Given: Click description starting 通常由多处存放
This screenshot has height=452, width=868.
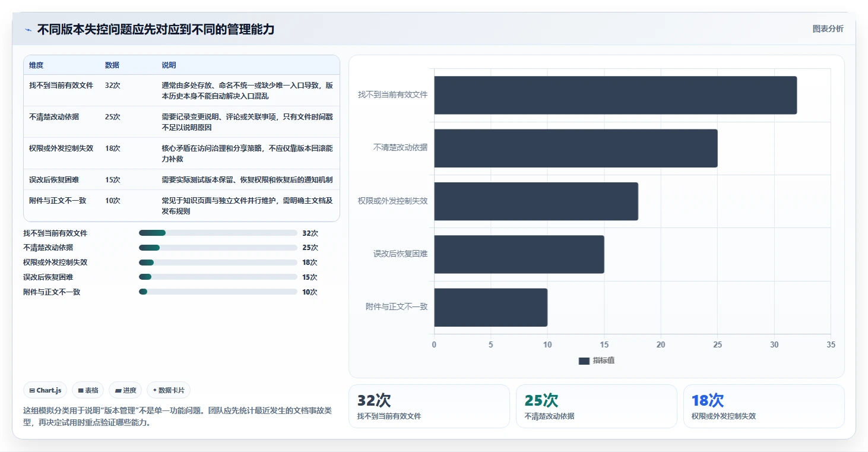Looking at the screenshot, I should [247, 90].
